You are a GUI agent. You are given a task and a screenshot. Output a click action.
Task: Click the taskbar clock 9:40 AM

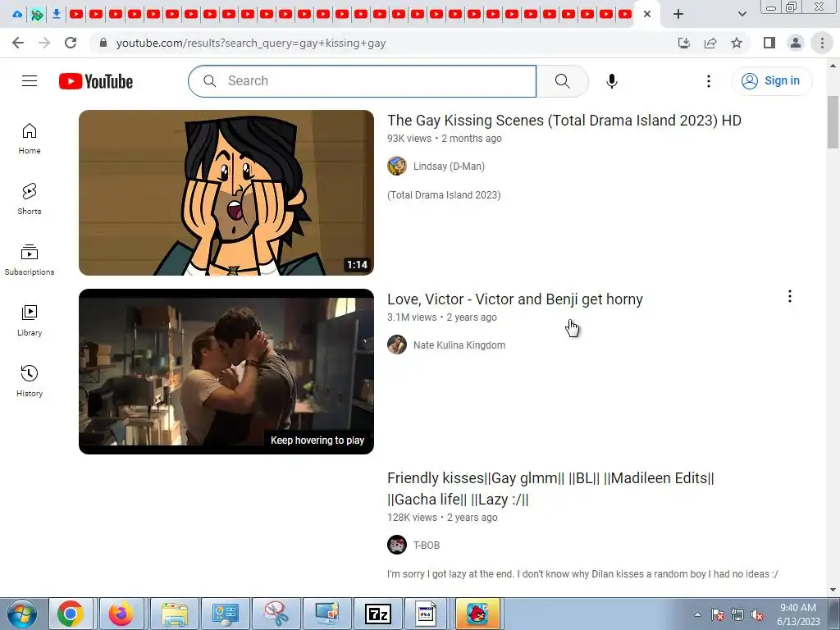point(798,608)
